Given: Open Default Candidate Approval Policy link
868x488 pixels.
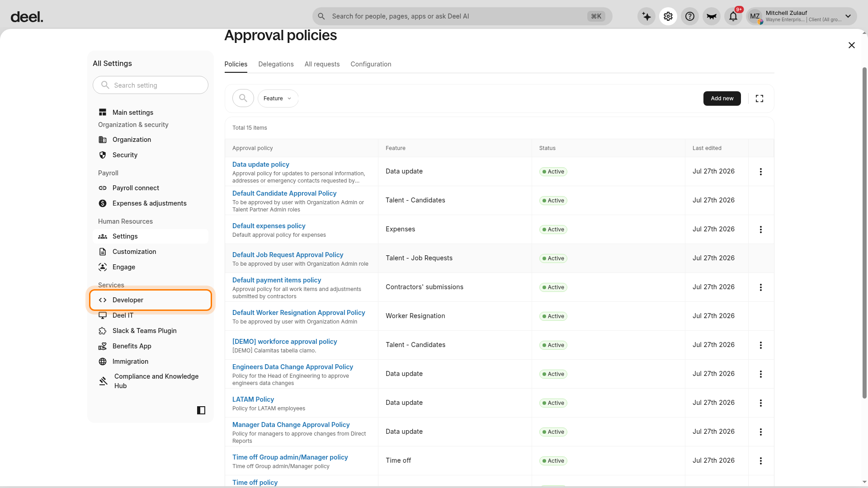Looking at the screenshot, I should tap(284, 193).
